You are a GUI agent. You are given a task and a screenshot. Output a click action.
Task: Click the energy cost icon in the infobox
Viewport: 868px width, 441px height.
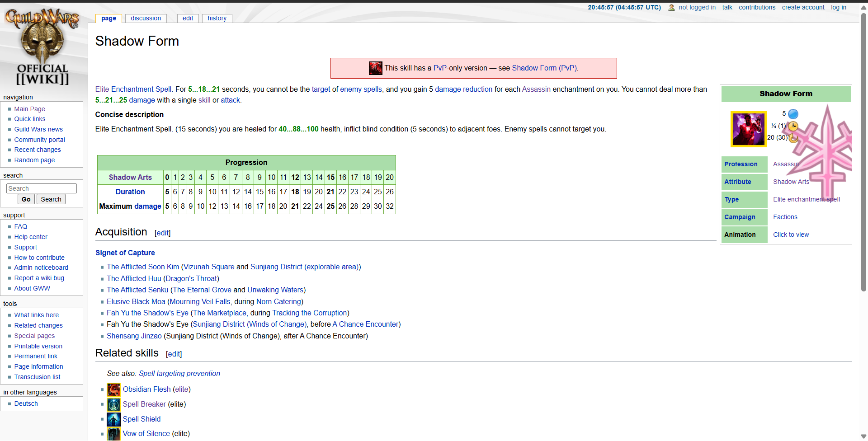(x=793, y=114)
